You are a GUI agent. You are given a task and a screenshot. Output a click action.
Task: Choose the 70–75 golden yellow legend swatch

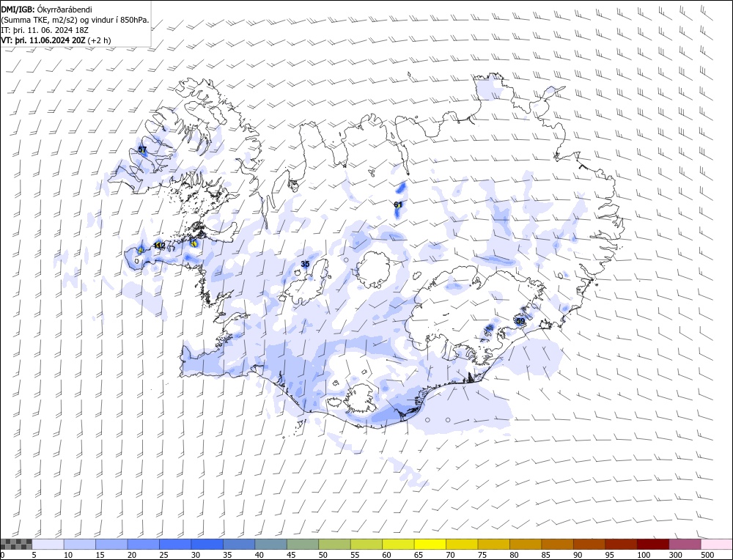pyautogui.click(x=462, y=544)
